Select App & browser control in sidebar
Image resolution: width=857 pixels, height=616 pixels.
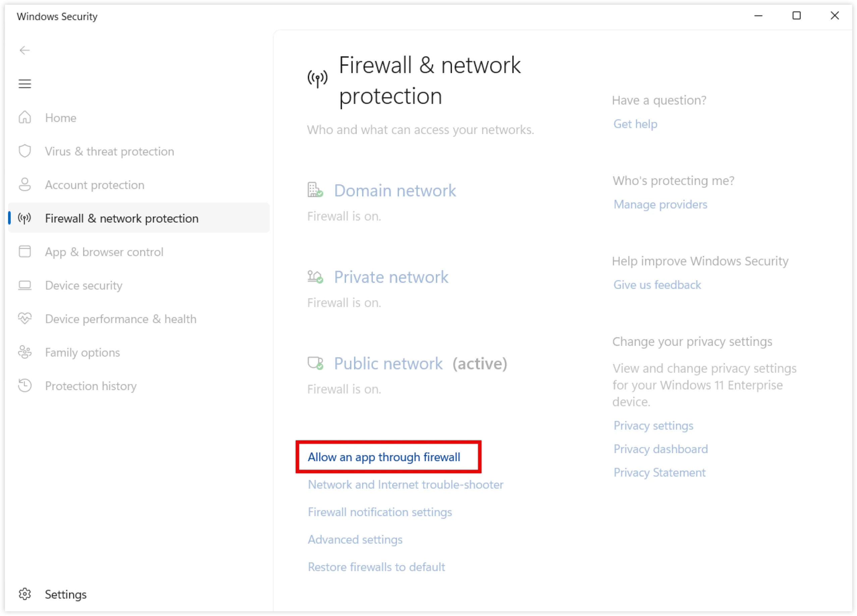[x=104, y=252]
